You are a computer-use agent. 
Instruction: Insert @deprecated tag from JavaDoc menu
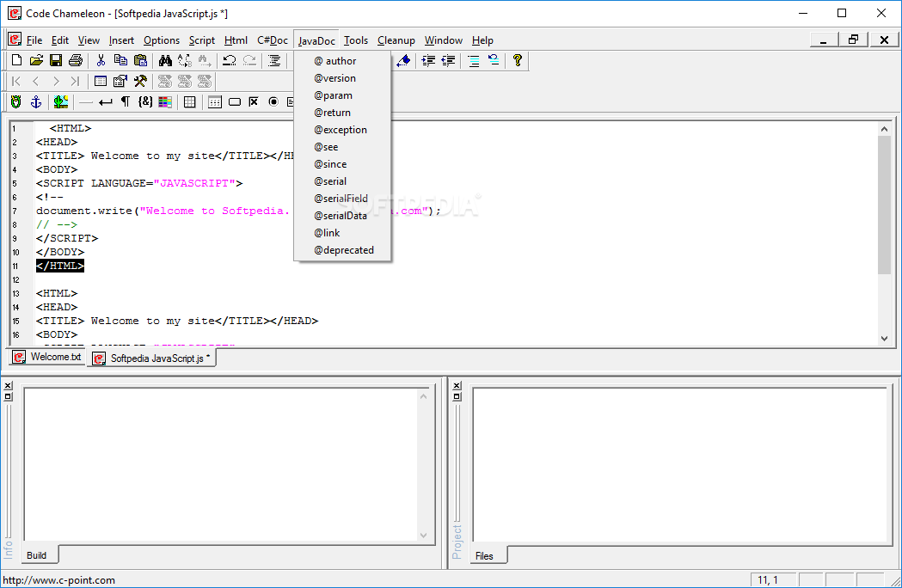342,250
